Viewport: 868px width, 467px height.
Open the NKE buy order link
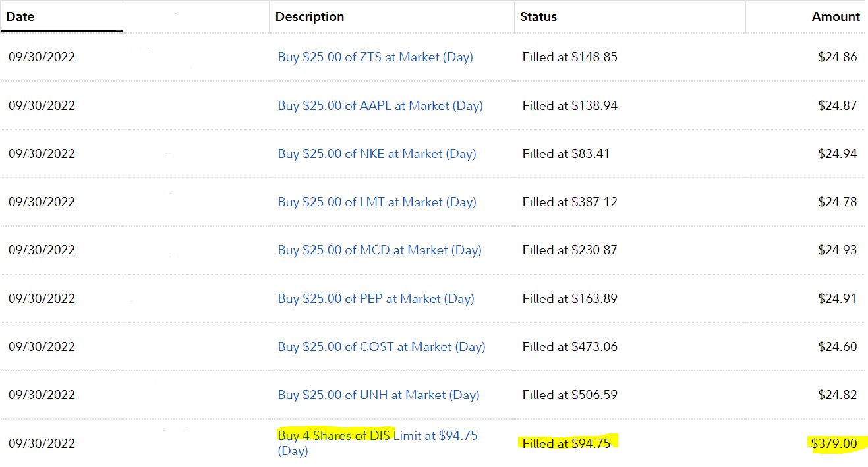point(376,153)
